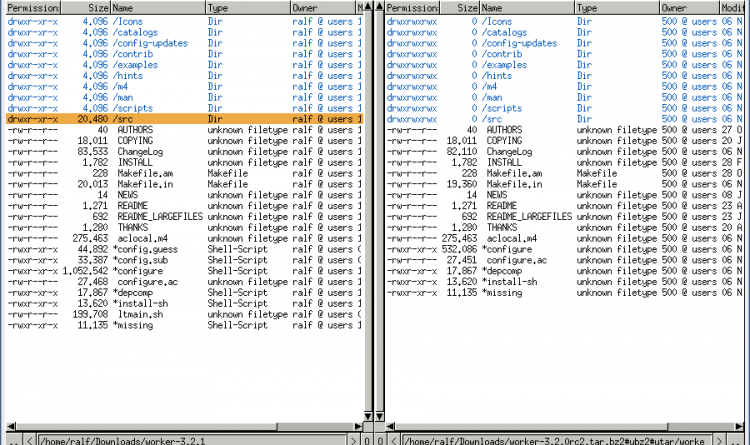Select /config-updates folder in right panel
Viewport: 750px width, 445px height.
[518, 43]
